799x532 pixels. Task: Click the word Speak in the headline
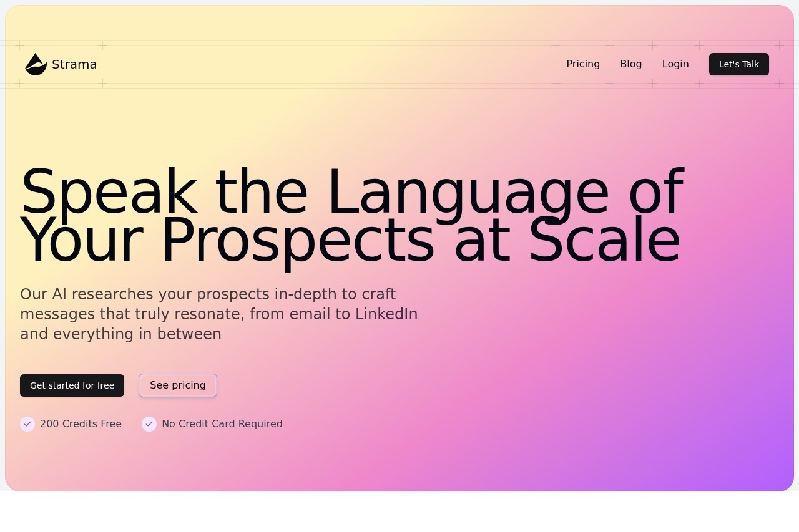(x=107, y=192)
